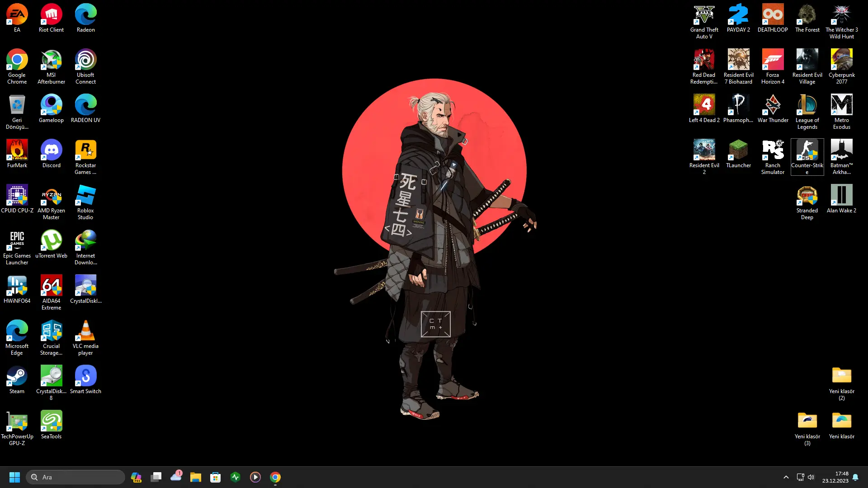This screenshot has width=868, height=488.
Task: Select the Roblox Studio icon
Action: click(85, 202)
